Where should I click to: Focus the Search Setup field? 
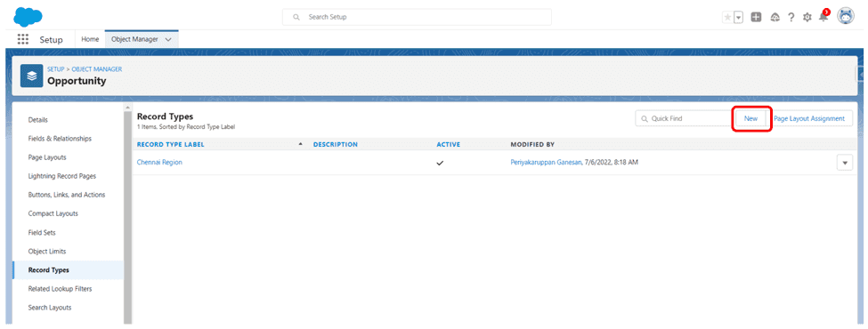tap(417, 17)
